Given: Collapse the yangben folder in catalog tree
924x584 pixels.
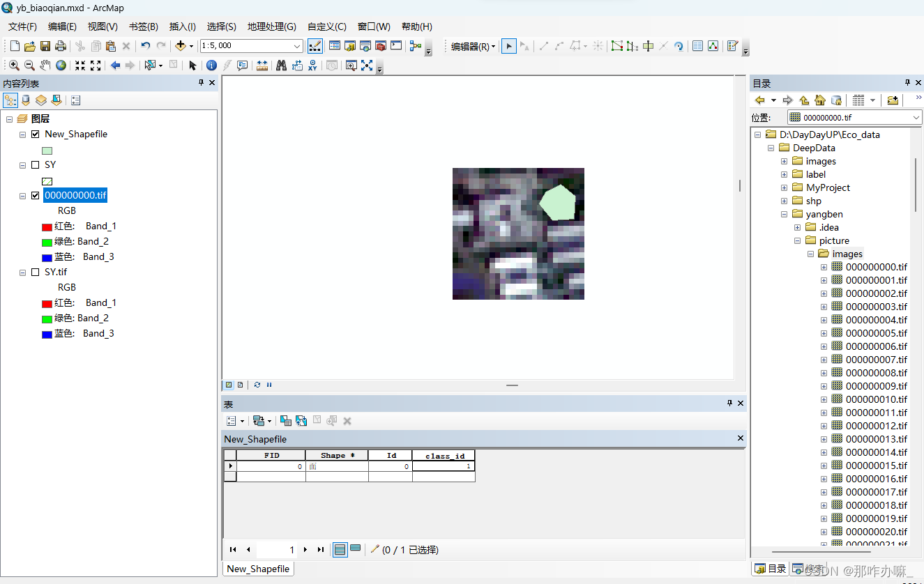Looking at the screenshot, I should [x=784, y=214].
